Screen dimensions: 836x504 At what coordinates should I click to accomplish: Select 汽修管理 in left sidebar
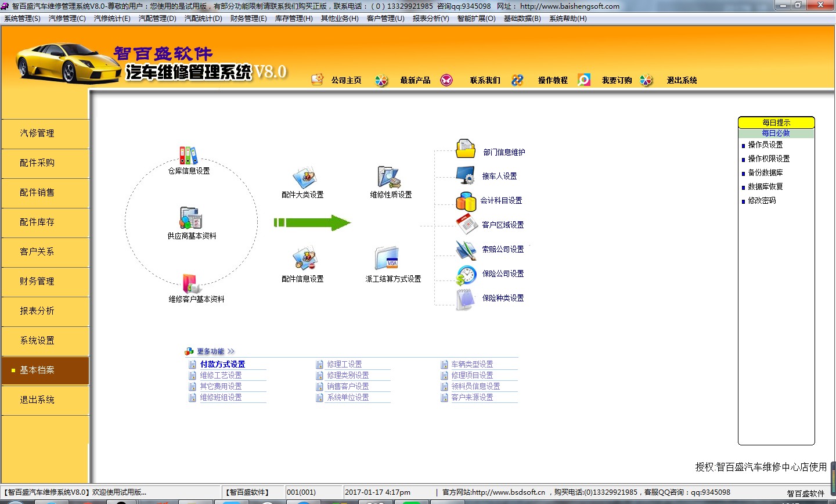pos(37,133)
